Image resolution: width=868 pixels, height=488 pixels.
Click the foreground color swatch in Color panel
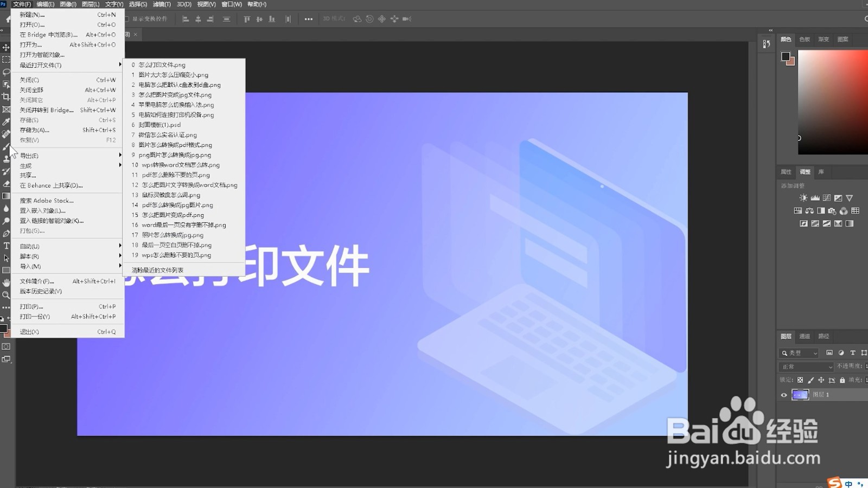pos(785,56)
